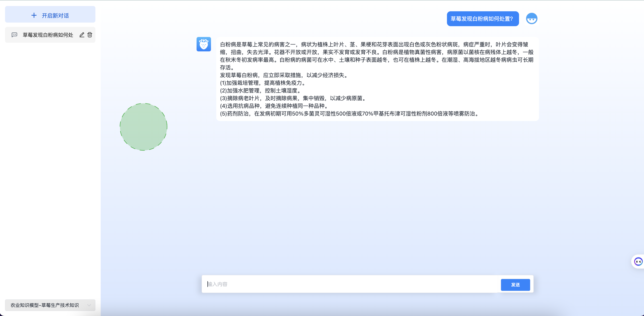Start a new chat via 开启新对话

click(55, 15)
